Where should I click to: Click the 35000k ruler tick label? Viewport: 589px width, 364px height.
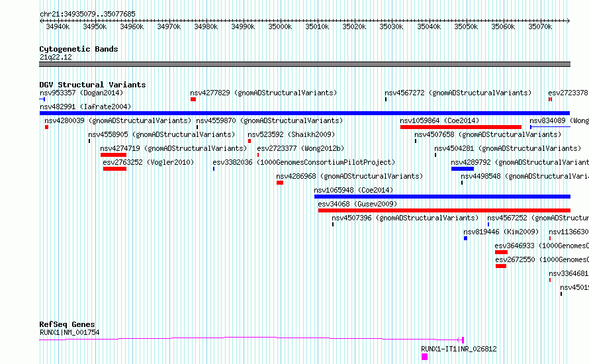pyautogui.click(x=280, y=26)
